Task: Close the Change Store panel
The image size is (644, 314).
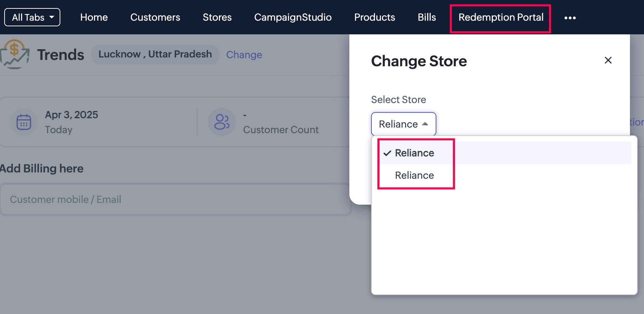Action: (608, 60)
